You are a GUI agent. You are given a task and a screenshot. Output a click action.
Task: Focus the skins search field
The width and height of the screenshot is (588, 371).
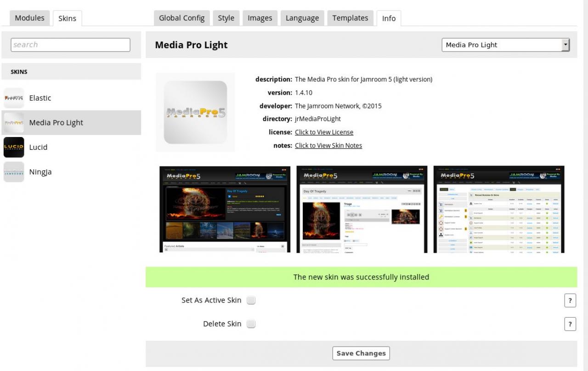click(x=70, y=45)
